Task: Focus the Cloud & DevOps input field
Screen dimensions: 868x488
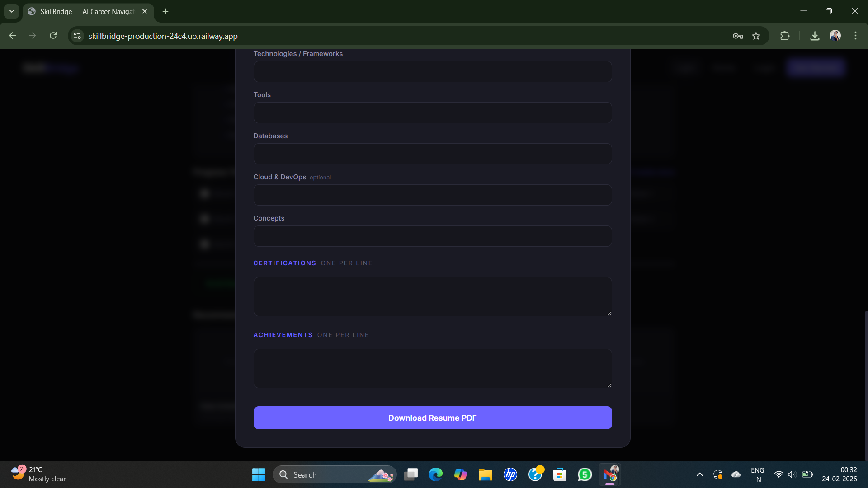Action: 432,195
